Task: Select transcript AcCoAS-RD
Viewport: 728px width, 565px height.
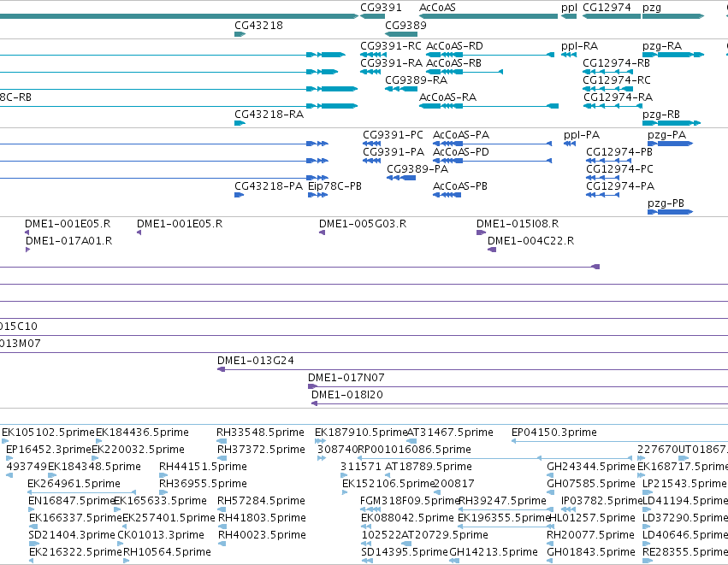Action: click(x=490, y=55)
